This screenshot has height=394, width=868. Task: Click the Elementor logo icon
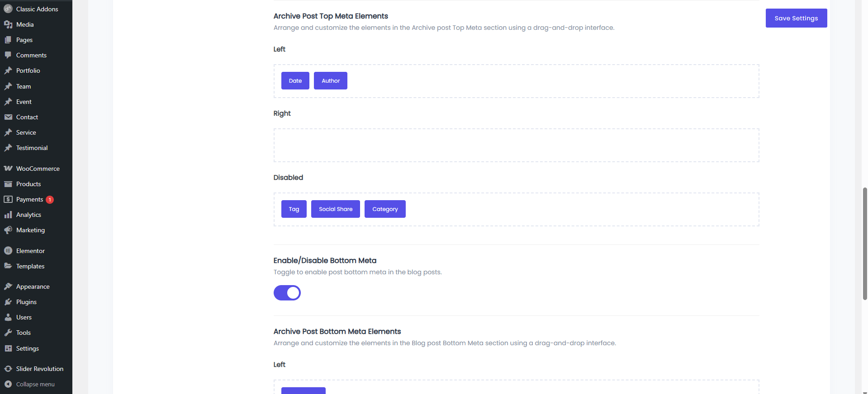pos(8,251)
